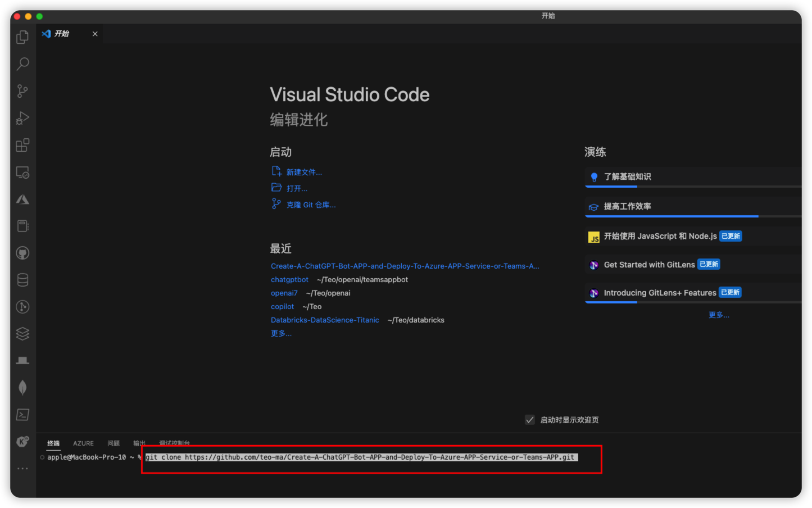Toggle the 启动时显示欢迎页 checkbox
Viewport: 812px width, 508px height.
click(x=530, y=420)
